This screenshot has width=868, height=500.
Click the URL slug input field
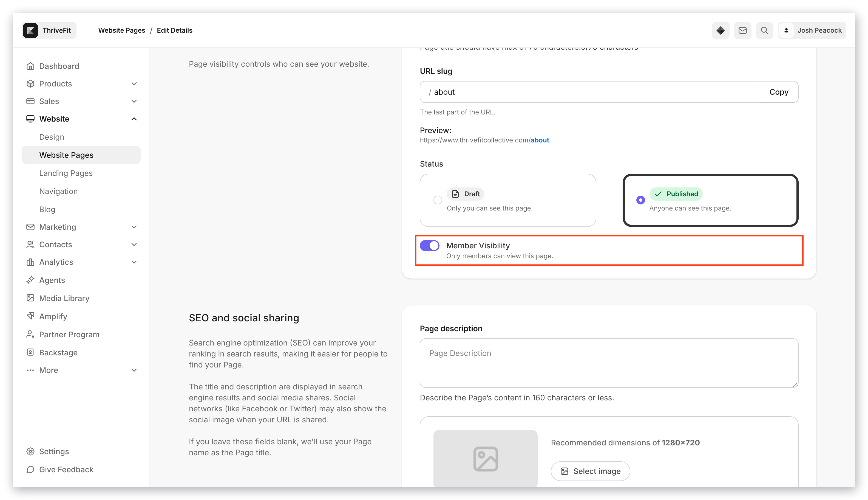tap(590, 92)
